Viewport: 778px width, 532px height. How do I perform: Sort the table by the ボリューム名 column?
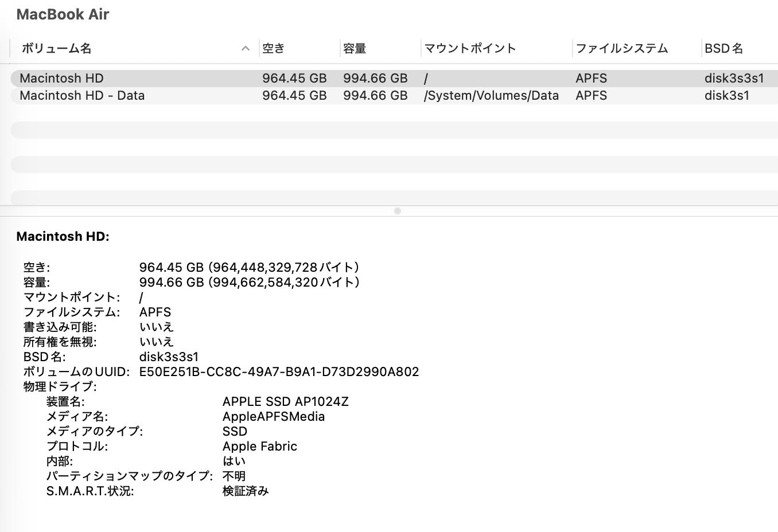[x=56, y=49]
